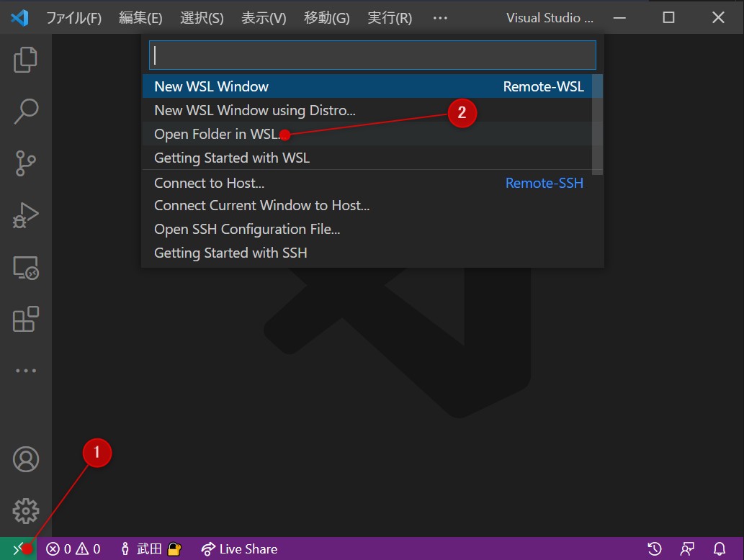The height and width of the screenshot is (560, 744).
Task: Click the quick pick list scrollbar
Action: [x=597, y=125]
